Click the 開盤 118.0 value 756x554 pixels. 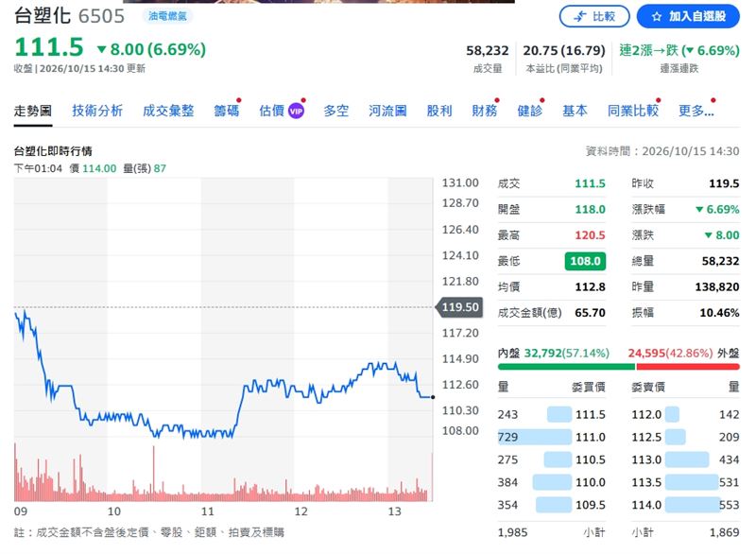pyautogui.click(x=590, y=209)
